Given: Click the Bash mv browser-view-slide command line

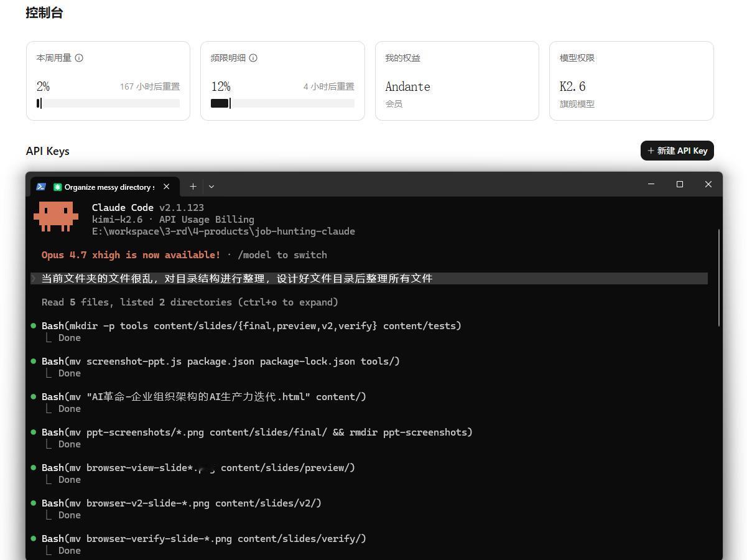Looking at the screenshot, I should [x=198, y=468].
